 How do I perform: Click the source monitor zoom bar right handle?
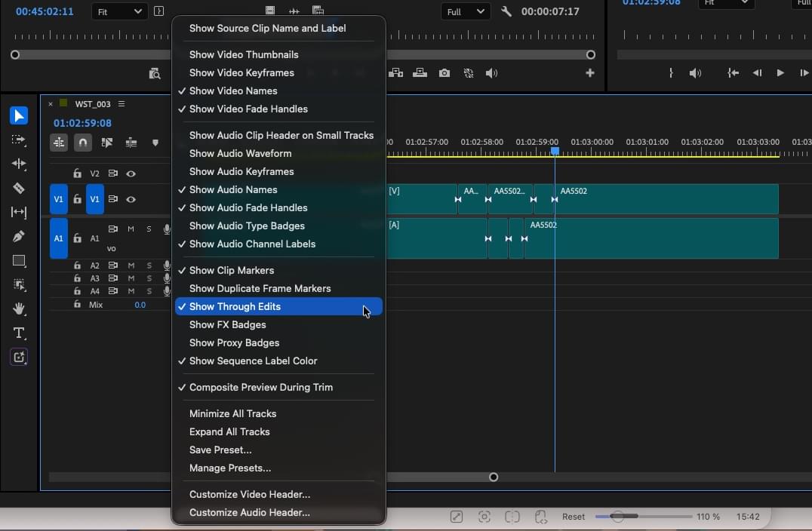click(x=590, y=55)
